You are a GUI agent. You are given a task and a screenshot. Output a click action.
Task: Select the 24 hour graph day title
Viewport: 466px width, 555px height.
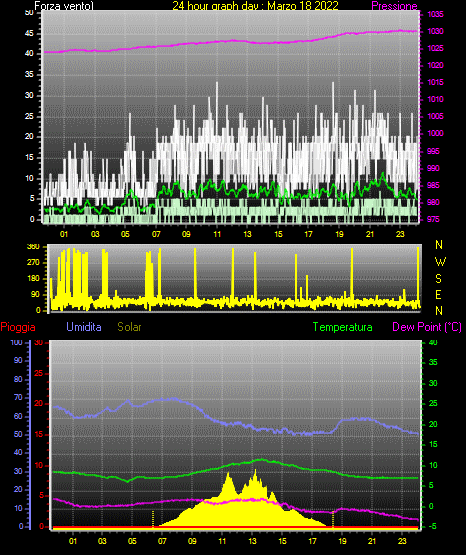pyautogui.click(x=255, y=6)
